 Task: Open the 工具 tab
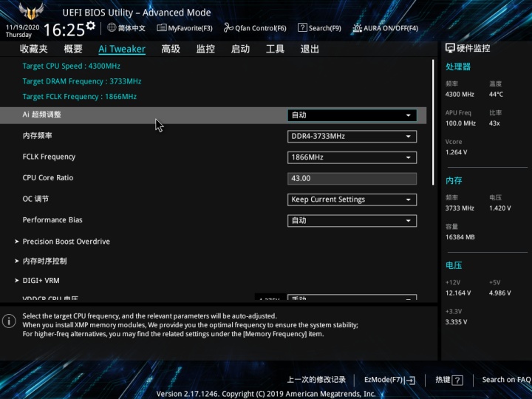(x=275, y=49)
